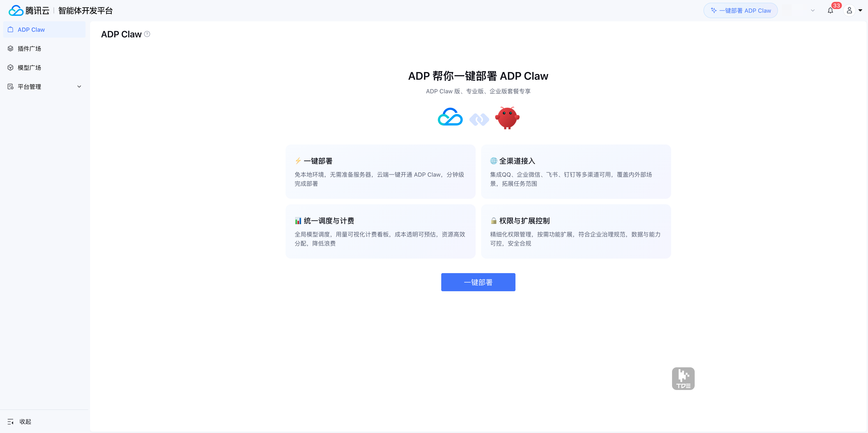Open the header chevron dropdown near bell

pyautogui.click(x=813, y=10)
